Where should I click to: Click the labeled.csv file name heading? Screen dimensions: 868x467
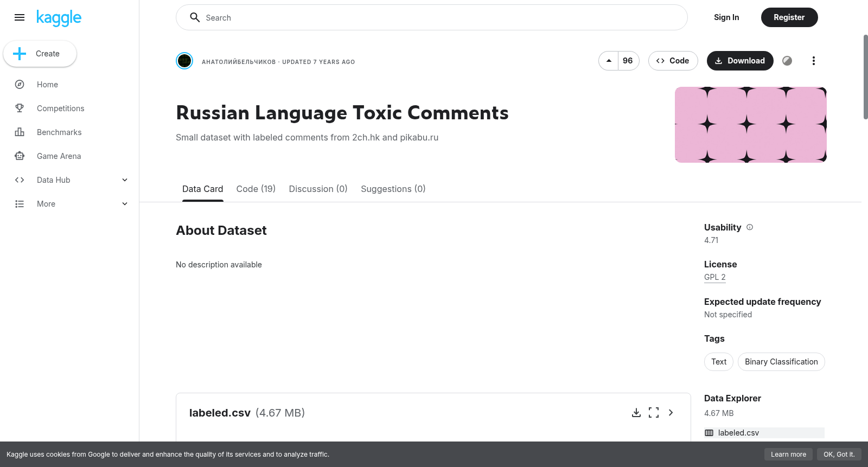tap(220, 413)
